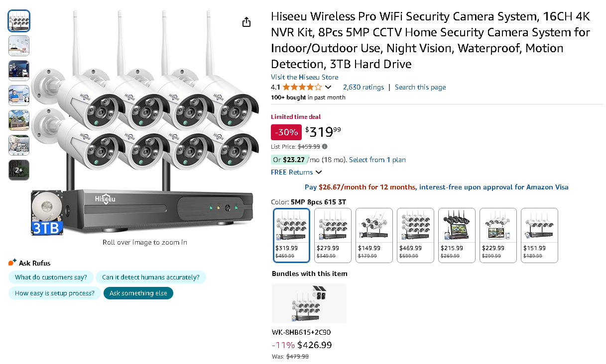Click the Ask Rufus icon
The height and width of the screenshot is (364, 606).
12,263
